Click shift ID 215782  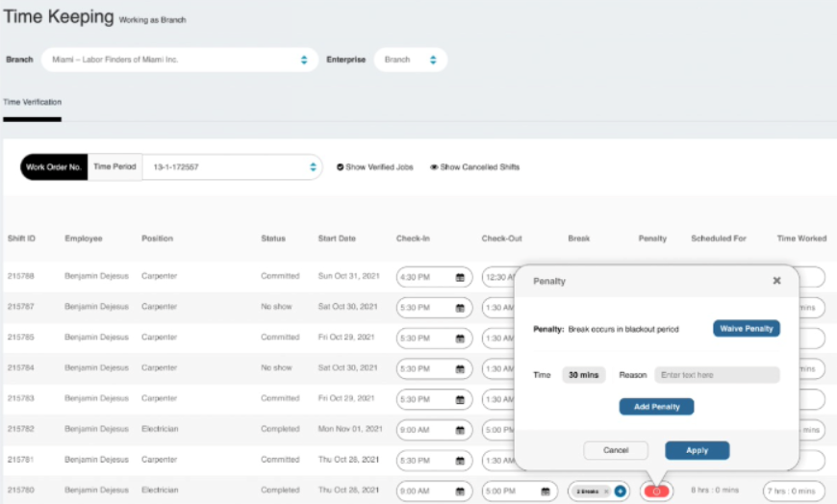[x=21, y=429]
